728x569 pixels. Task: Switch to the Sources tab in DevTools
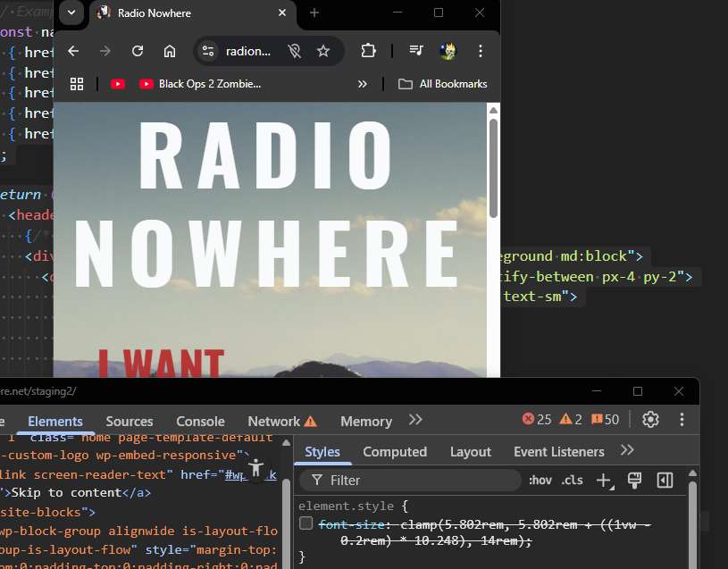129,422
